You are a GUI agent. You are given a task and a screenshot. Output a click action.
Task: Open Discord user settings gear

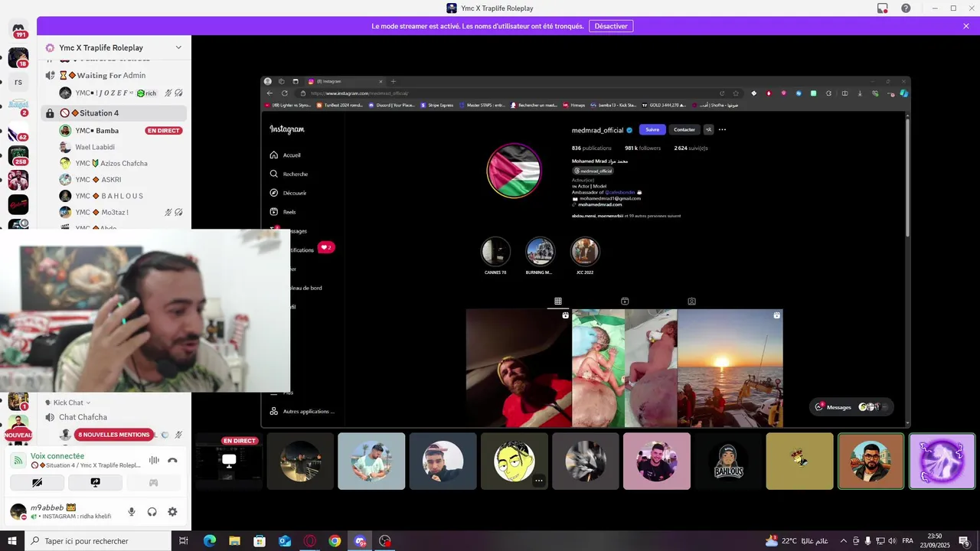click(x=172, y=512)
